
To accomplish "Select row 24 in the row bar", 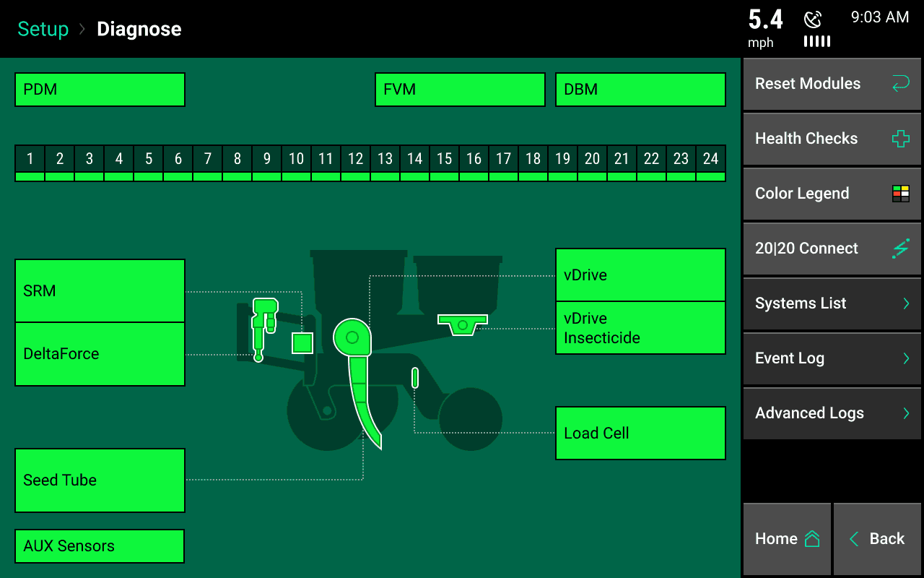I will tap(710, 159).
